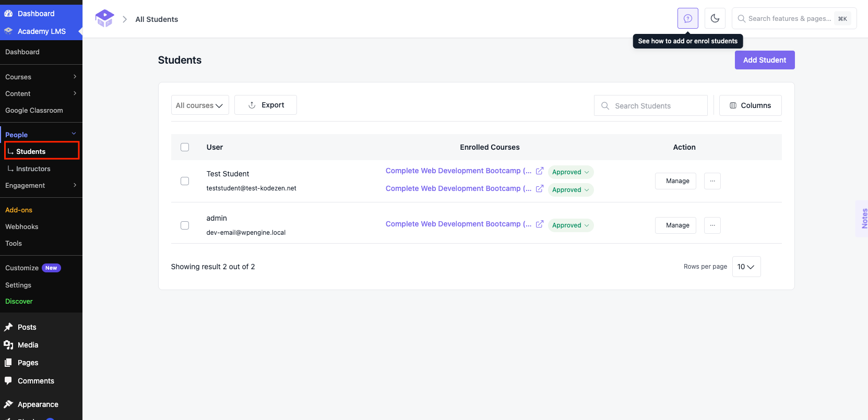Image resolution: width=868 pixels, height=420 pixels.
Task: Select the Test Student row checkbox
Action: click(x=185, y=181)
